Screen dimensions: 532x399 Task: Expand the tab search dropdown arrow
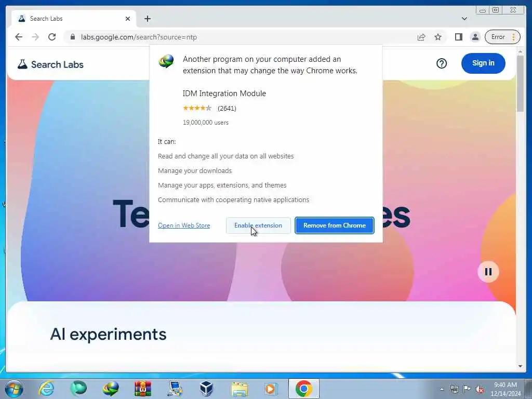point(464,19)
